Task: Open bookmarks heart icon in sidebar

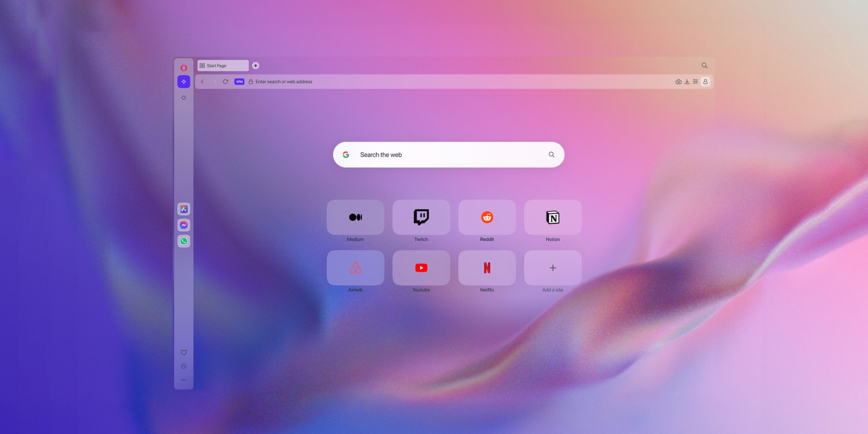Action: [183, 353]
